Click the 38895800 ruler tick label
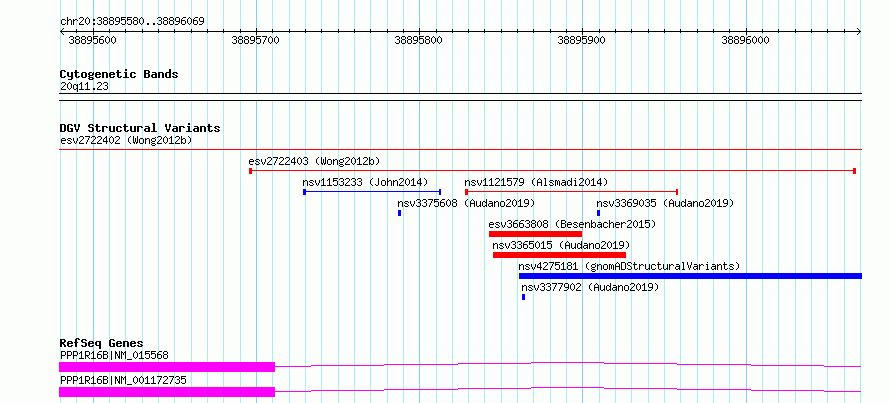This screenshot has width=890, height=403. [x=418, y=40]
